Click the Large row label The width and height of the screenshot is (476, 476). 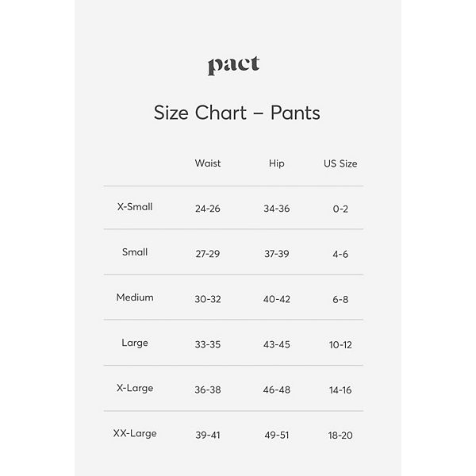pyautogui.click(x=135, y=343)
